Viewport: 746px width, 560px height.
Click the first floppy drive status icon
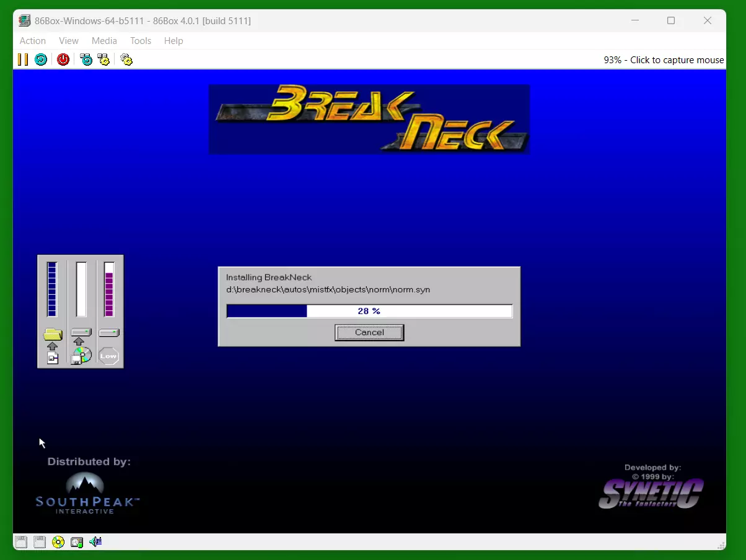coord(21,542)
